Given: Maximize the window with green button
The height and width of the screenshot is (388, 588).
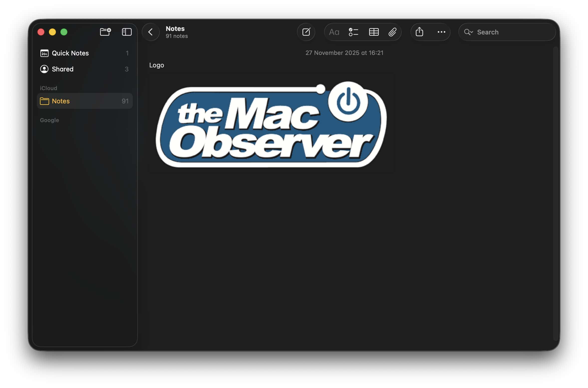Looking at the screenshot, I should pos(64,32).
